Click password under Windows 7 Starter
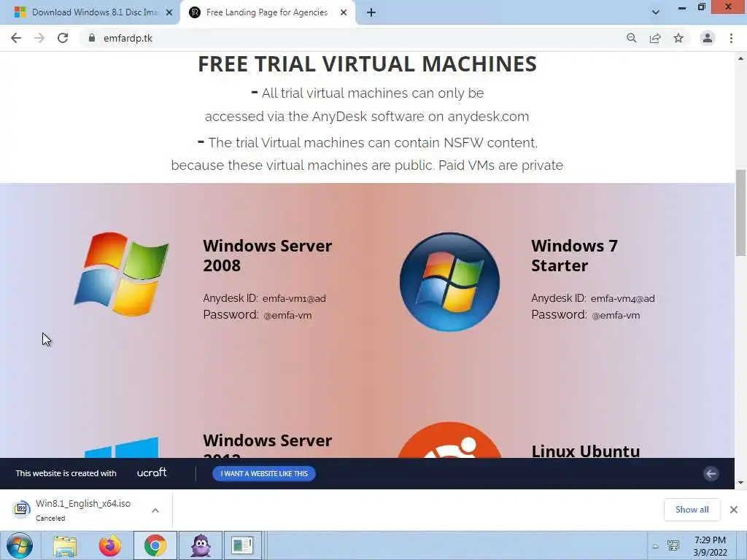Image resolution: width=747 pixels, height=560 pixels. [616, 315]
